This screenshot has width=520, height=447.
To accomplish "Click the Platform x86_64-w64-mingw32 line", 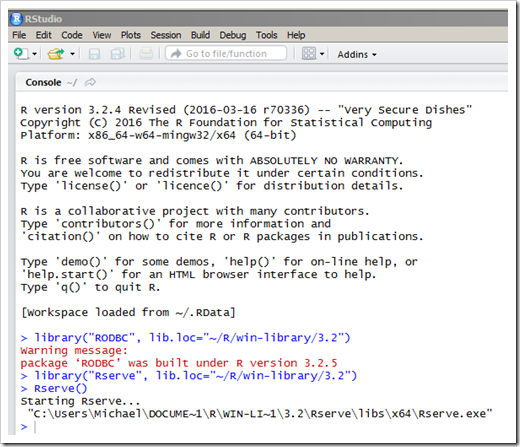I will click(x=158, y=135).
